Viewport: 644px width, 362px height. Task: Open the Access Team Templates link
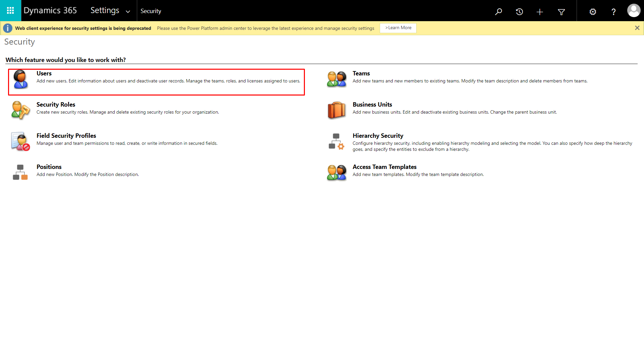pos(384,167)
